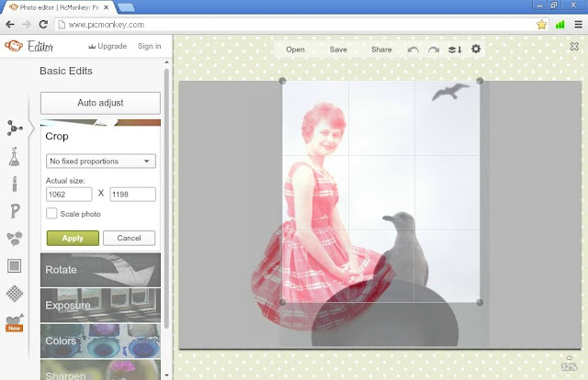Open the layers flatten icon in toolbar
The image size is (588, 380).
point(455,50)
